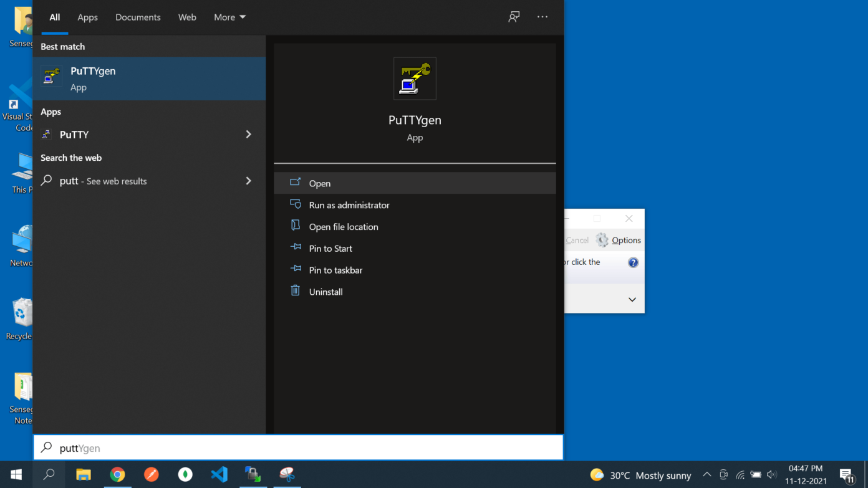Click the speaker volume icon in system tray
The image size is (868, 488).
click(771, 474)
